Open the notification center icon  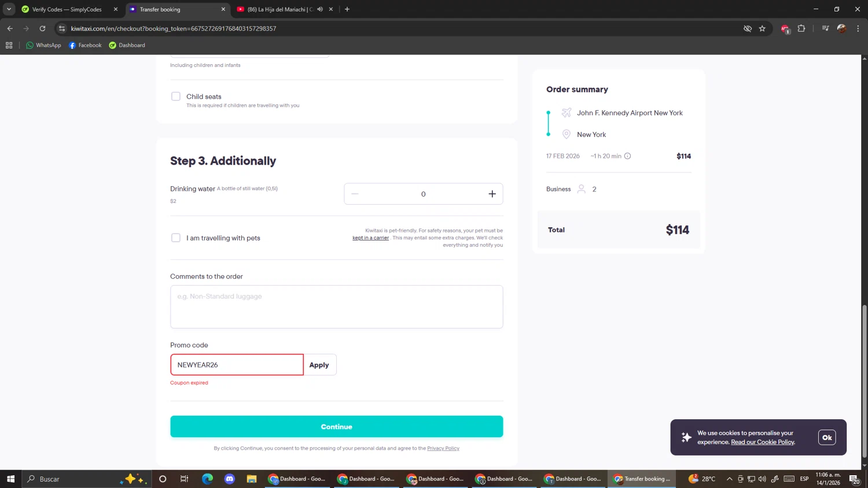click(854, 479)
